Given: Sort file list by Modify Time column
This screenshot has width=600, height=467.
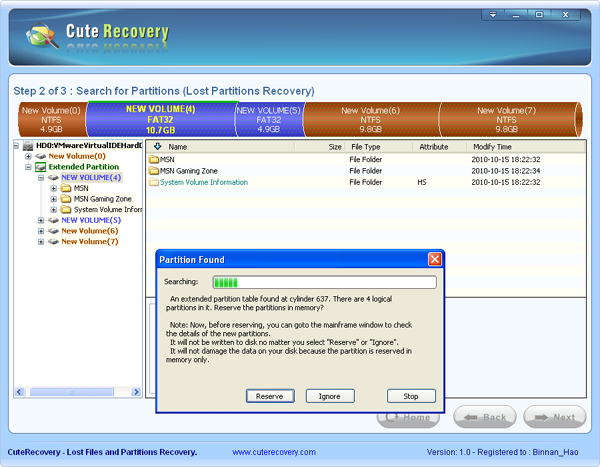Looking at the screenshot, I should (492, 147).
